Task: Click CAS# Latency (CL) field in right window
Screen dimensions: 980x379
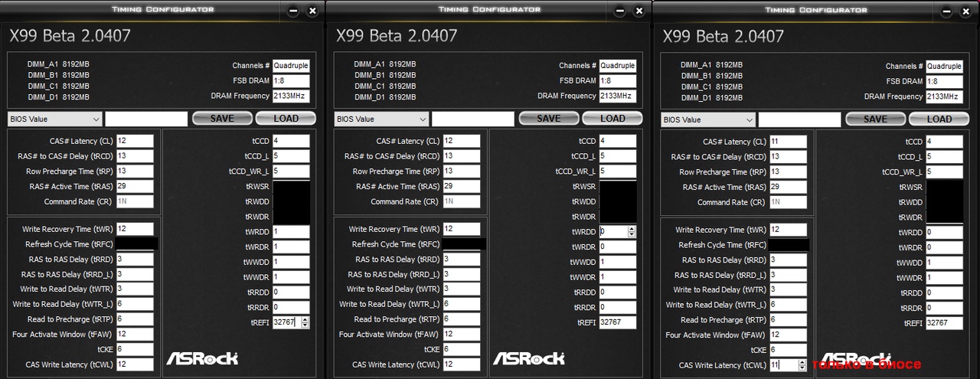Action: [788, 142]
